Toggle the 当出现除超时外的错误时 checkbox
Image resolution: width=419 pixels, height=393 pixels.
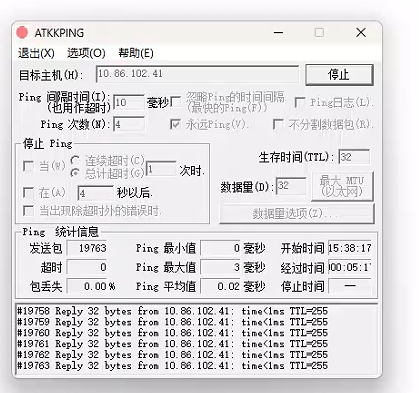coord(28,211)
